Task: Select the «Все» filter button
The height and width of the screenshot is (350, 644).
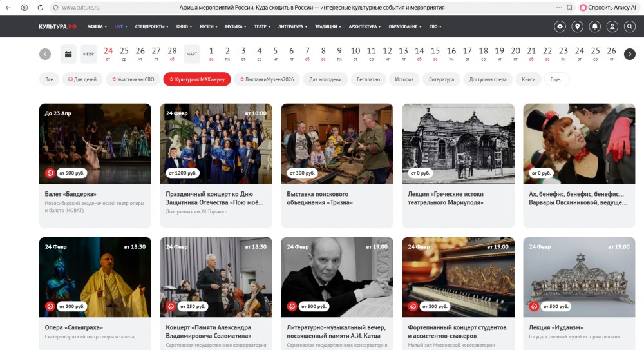Action: tap(48, 79)
